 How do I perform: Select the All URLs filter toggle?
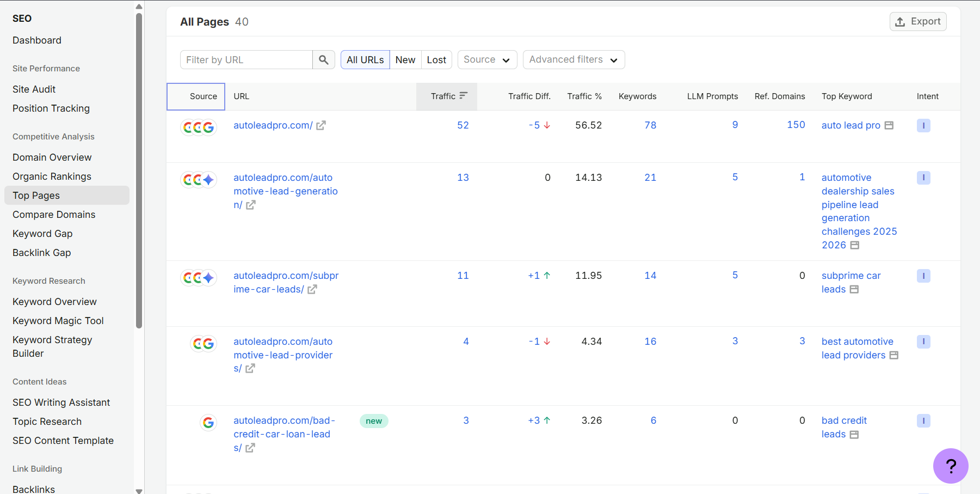click(x=365, y=60)
